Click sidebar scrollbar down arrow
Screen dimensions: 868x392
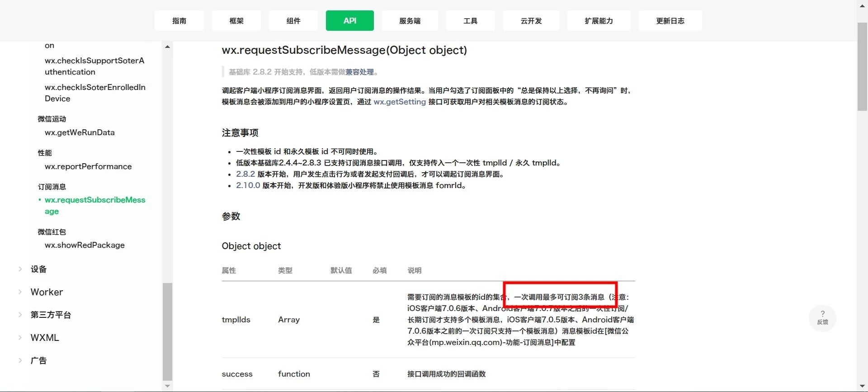coord(167,386)
